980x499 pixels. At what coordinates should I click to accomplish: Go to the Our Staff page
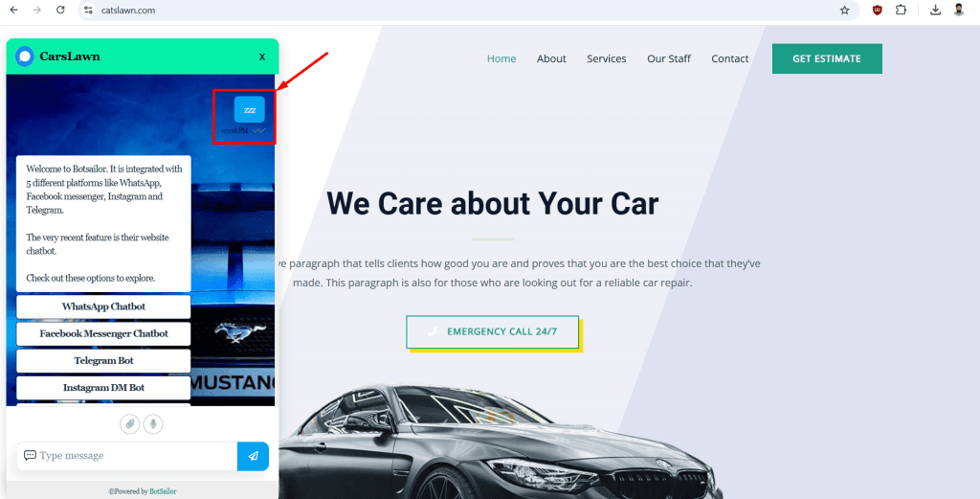(669, 58)
